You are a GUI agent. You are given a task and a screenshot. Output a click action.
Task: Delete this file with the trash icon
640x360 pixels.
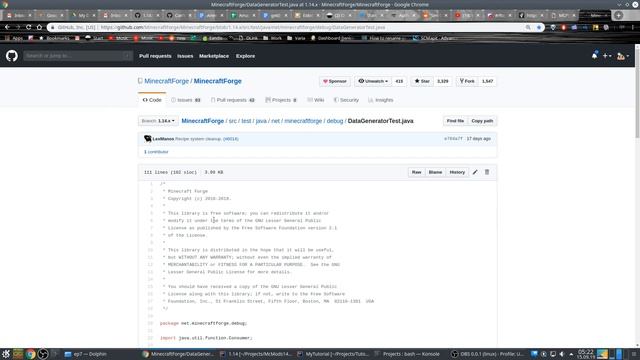(x=487, y=172)
